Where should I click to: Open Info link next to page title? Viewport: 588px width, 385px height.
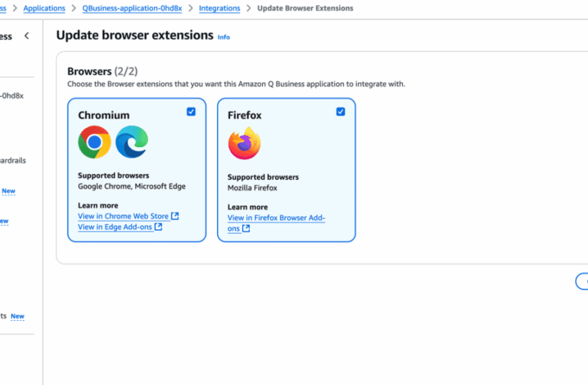pyautogui.click(x=224, y=37)
